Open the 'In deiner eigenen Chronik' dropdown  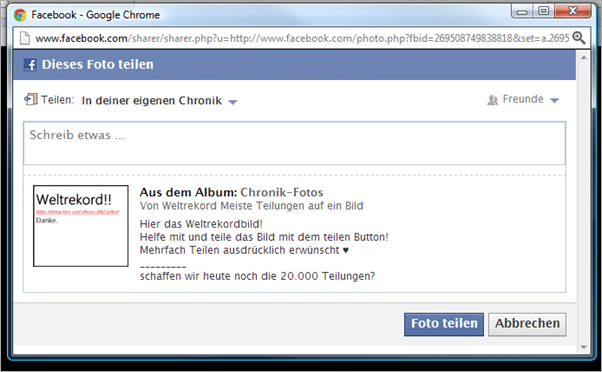tap(159, 101)
